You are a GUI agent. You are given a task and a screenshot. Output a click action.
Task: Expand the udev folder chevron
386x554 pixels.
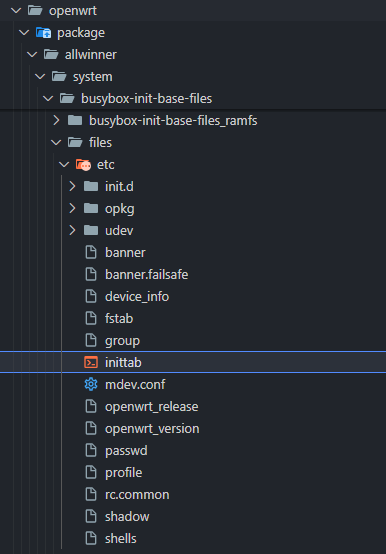(x=72, y=230)
